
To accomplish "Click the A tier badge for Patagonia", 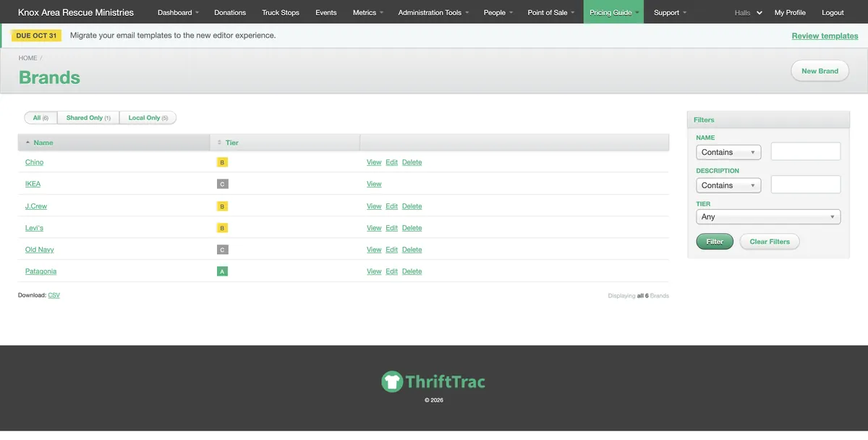I will click(x=222, y=271).
